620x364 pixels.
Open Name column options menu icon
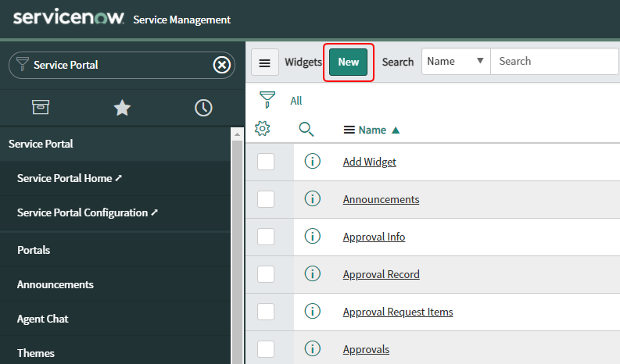pyautogui.click(x=349, y=130)
